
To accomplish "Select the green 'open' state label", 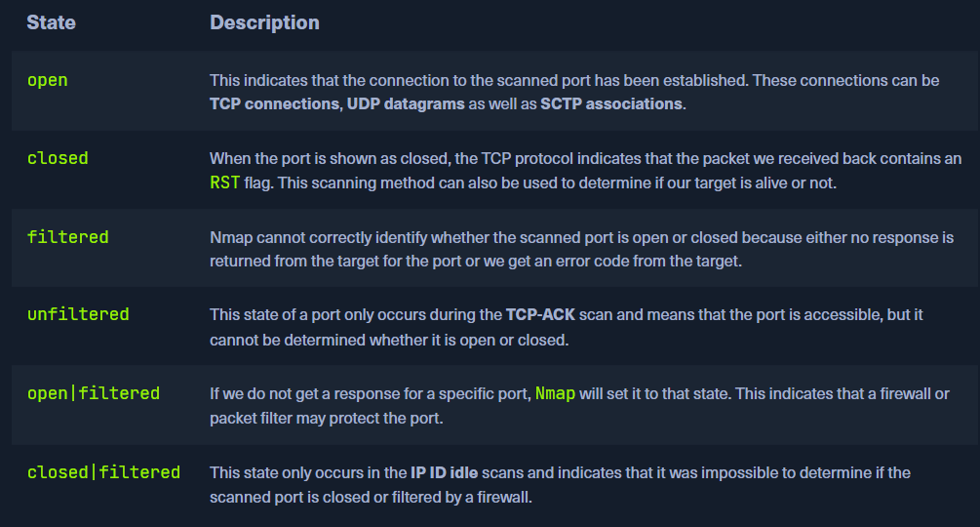I will [x=47, y=80].
